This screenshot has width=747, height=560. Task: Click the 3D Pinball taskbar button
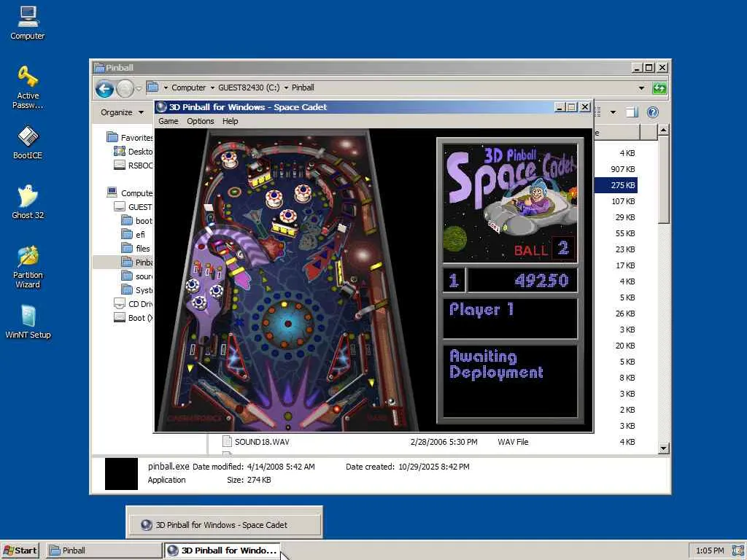click(x=222, y=551)
